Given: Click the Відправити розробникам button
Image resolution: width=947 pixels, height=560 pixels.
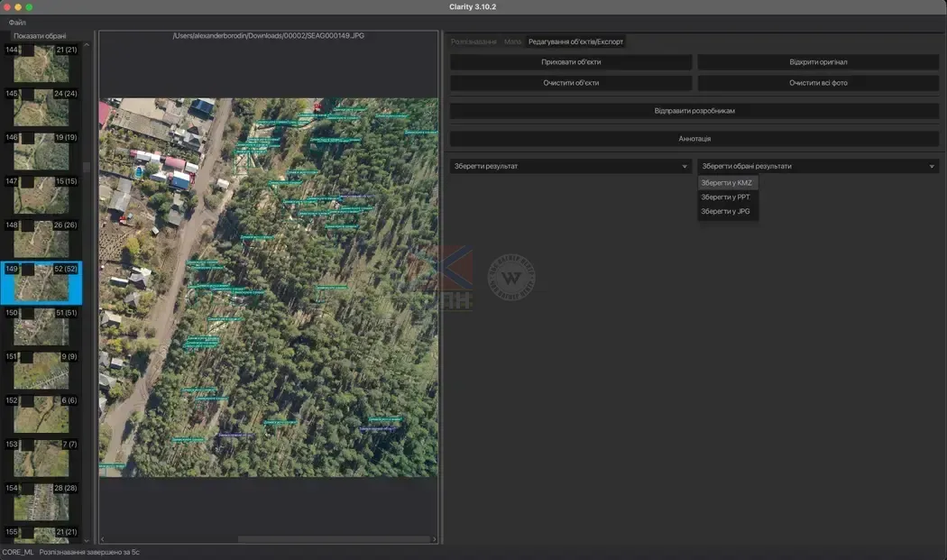Looking at the screenshot, I should (x=694, y=111).
